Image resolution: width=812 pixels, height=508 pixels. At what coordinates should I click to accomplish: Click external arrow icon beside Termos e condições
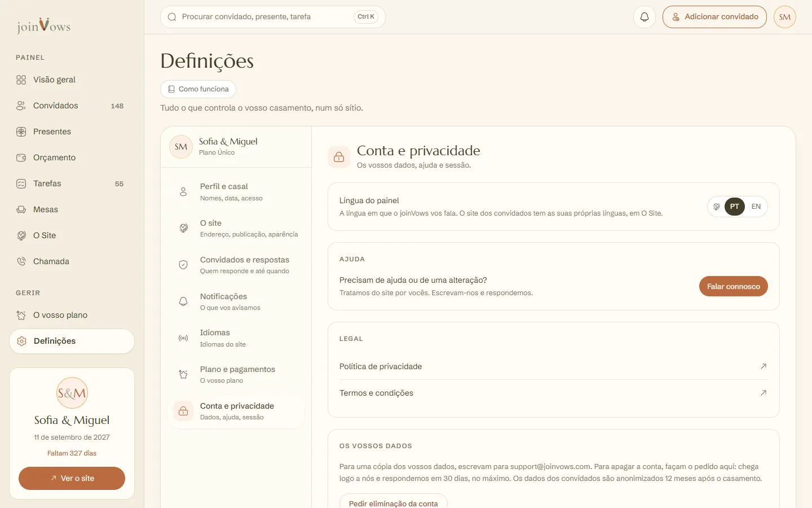764,393
